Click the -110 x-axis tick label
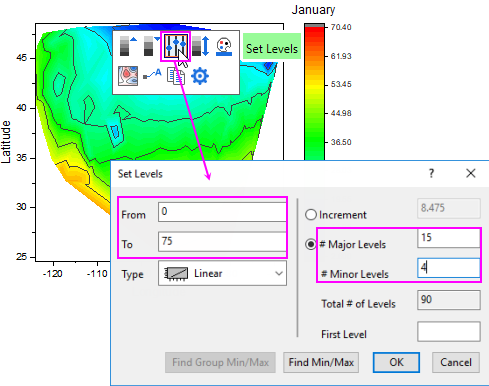 [97, 274]
